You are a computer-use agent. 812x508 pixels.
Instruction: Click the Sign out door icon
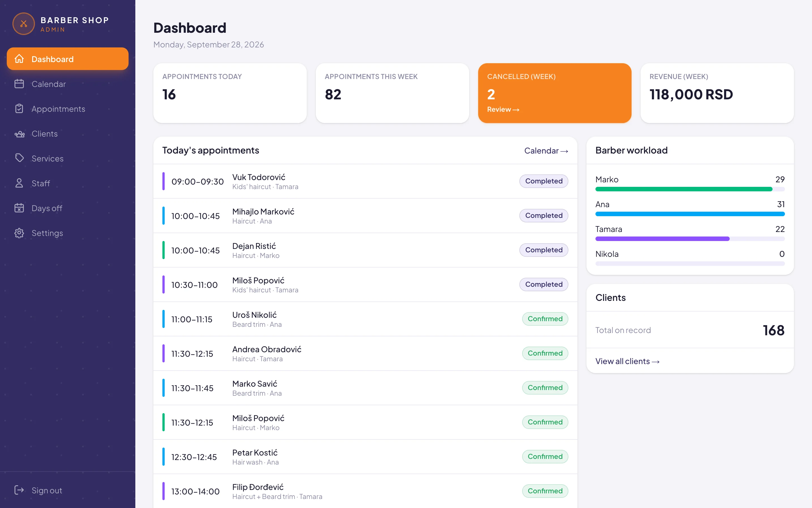tap(19, 490)
